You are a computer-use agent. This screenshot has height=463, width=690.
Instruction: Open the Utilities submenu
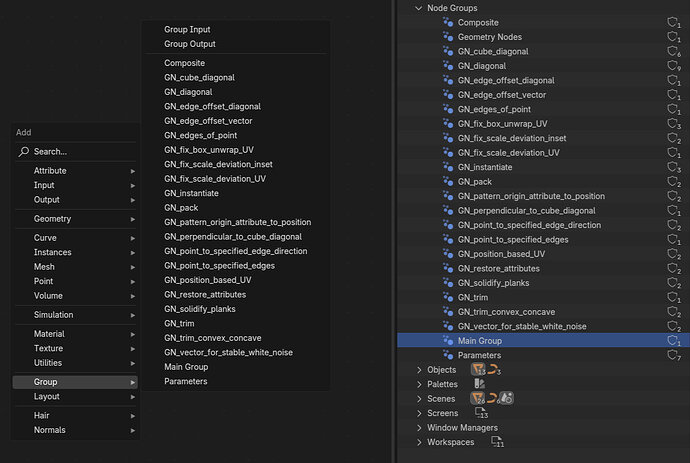click(75, 363)
